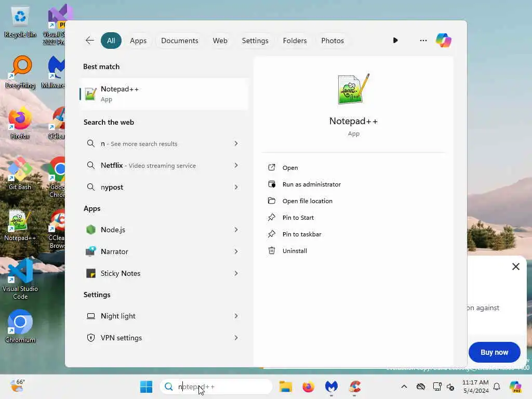The width and height of the screenshot is (532, 399).
Task: Open Firefox from the taskbar
Action: click(x=309, y=387)
